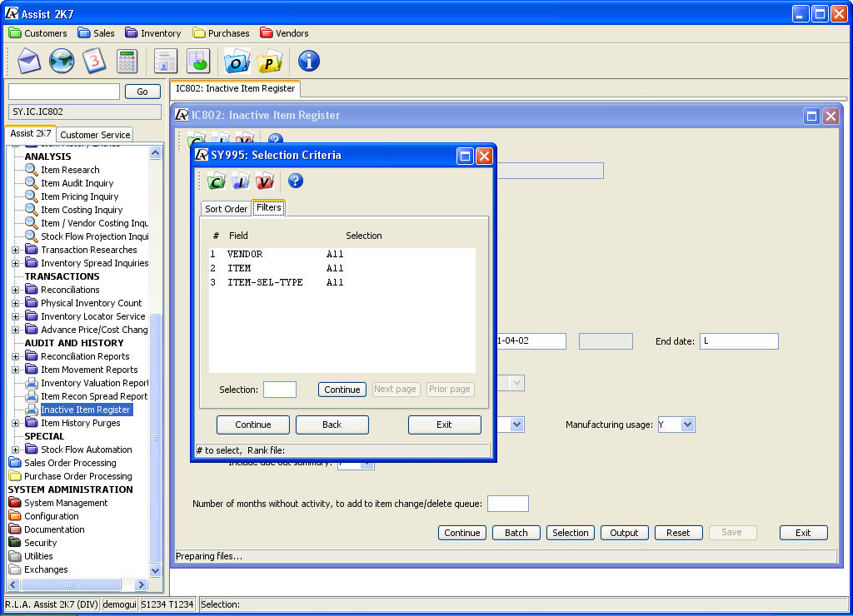Launch the calculator icon in toolbar
This screenshot has width=853, height=616.
[127, 62]
